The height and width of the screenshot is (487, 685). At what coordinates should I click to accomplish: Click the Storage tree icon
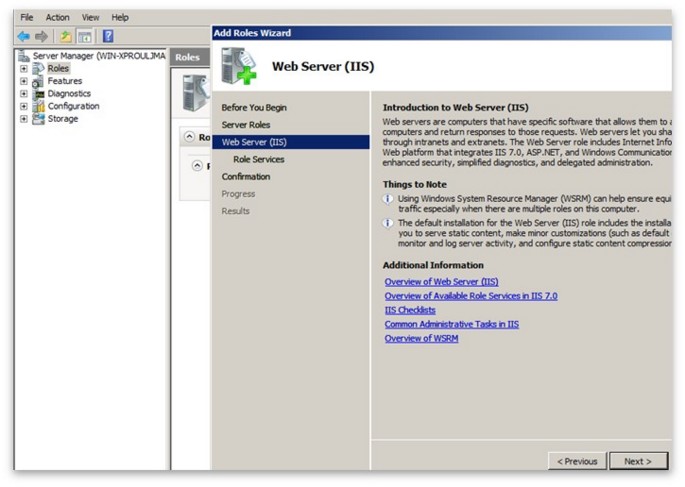pyautogui.click(x=38, y=119)
